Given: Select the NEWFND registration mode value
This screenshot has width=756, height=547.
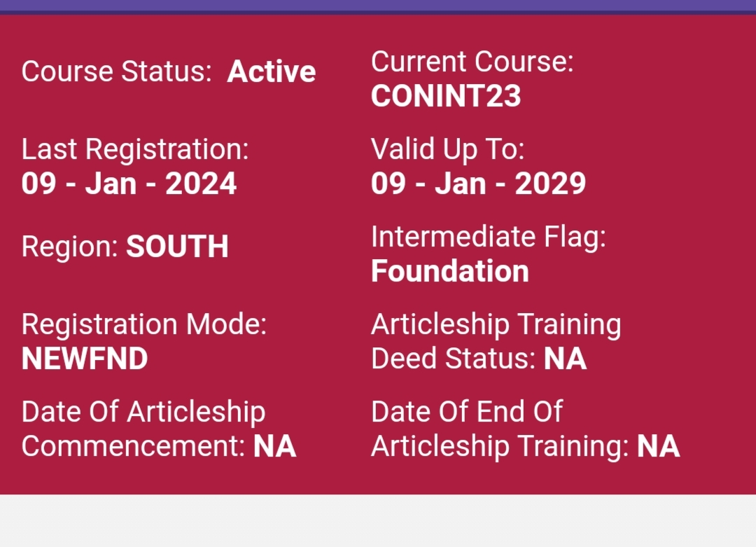Looking at the screenshot, I should click(85, 359).
